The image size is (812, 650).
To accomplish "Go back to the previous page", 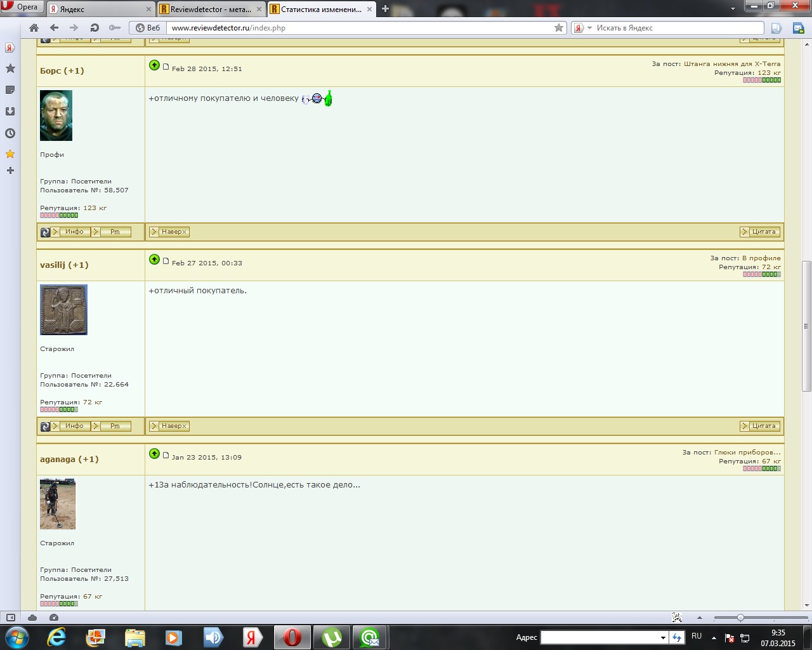I will pyautogui.click(x=54, y=28).
